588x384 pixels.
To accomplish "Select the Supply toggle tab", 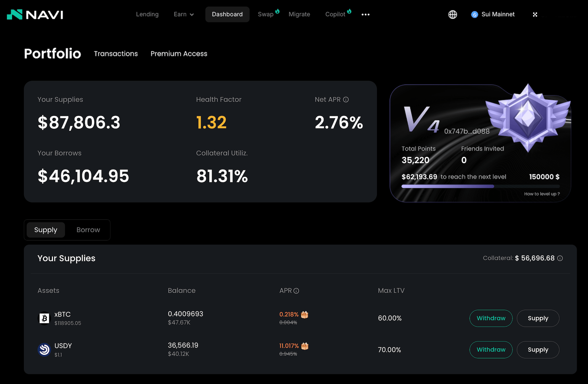I will tap(46, 230).
